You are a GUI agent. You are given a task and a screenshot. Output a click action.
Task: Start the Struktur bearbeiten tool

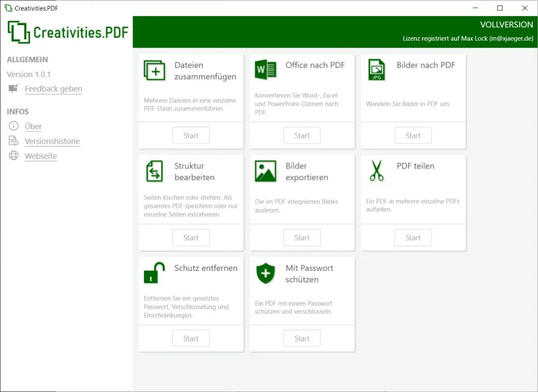tap(191, 238)
